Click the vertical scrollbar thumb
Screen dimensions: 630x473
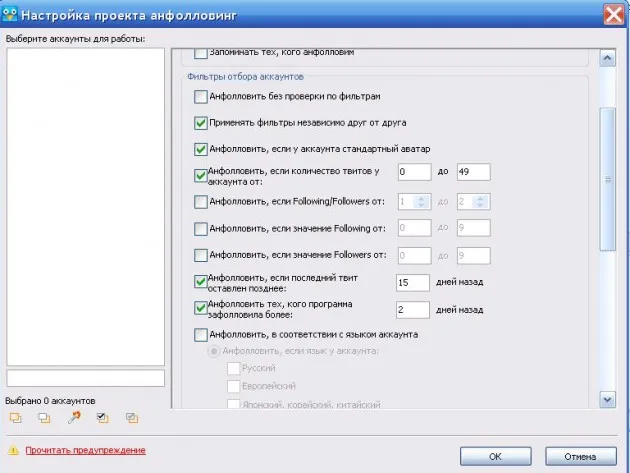[x=608, y=179]
